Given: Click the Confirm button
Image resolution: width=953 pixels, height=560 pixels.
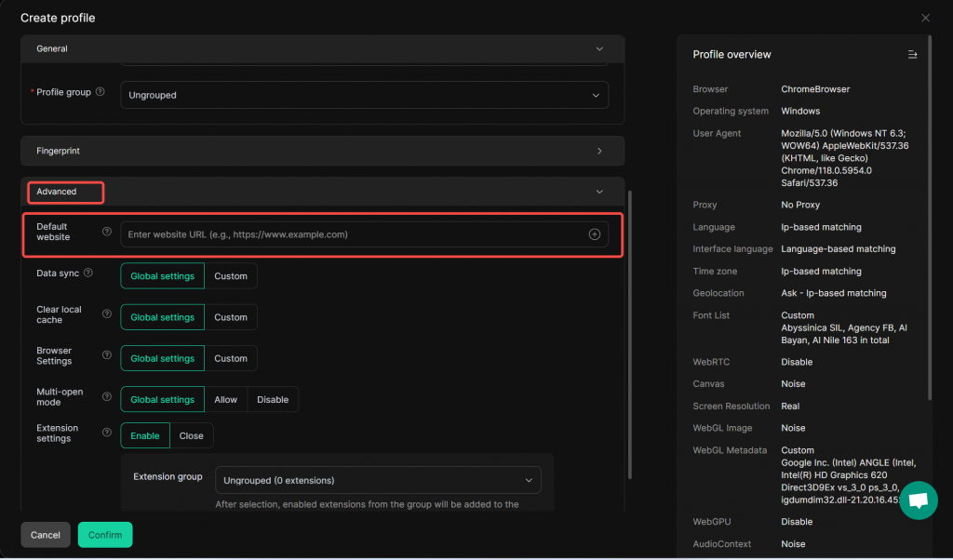Looking at the screenshot, I should click(x=105, y=535).
